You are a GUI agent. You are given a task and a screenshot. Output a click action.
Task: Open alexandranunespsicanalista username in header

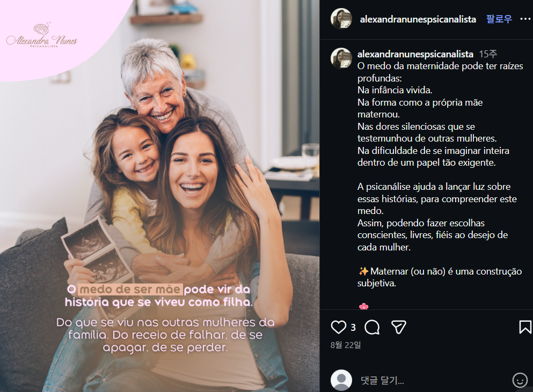[418, 19]
